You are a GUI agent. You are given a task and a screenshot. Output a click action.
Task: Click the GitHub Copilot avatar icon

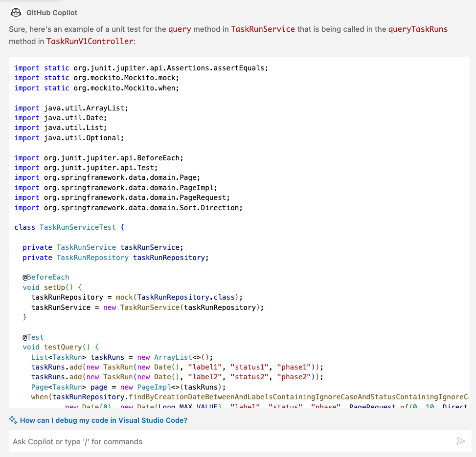pos(15,12)
